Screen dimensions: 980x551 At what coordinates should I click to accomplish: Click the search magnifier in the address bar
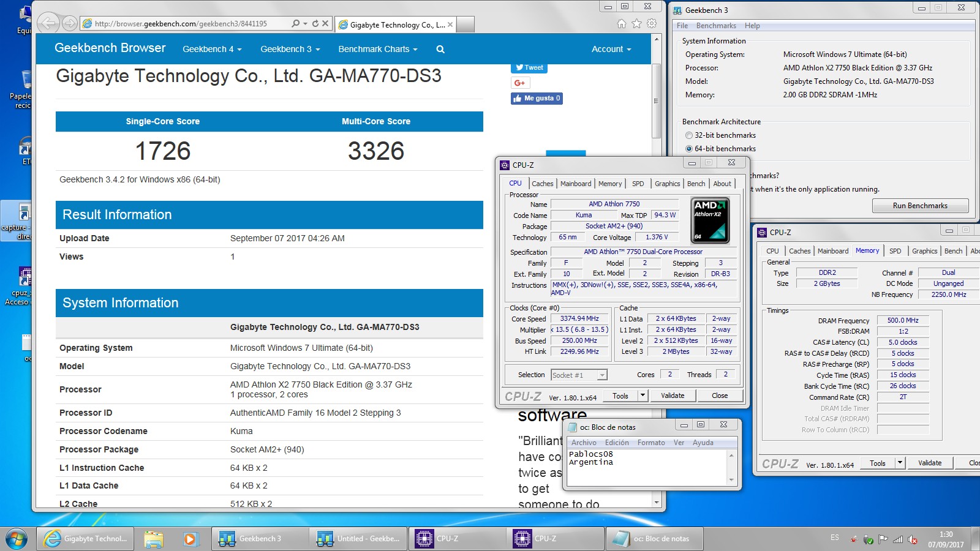coord(296,23)
